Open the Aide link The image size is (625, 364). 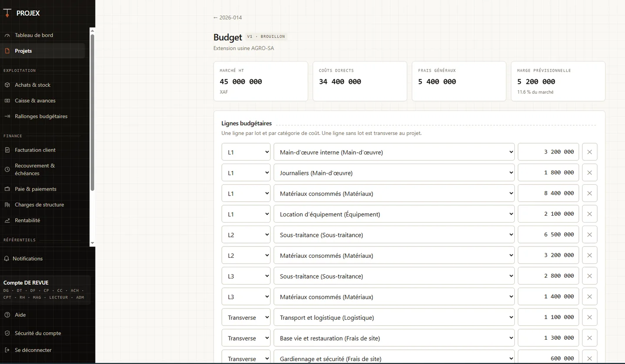coord(20,315)
